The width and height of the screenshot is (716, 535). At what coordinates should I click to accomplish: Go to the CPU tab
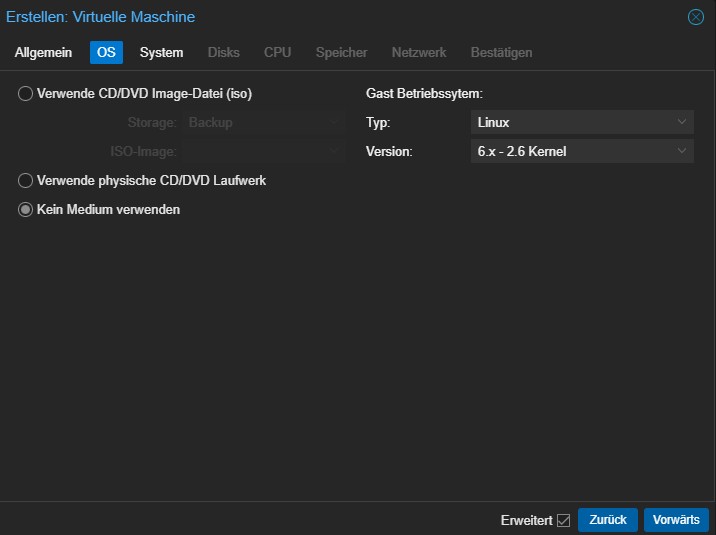pos(277,52)
